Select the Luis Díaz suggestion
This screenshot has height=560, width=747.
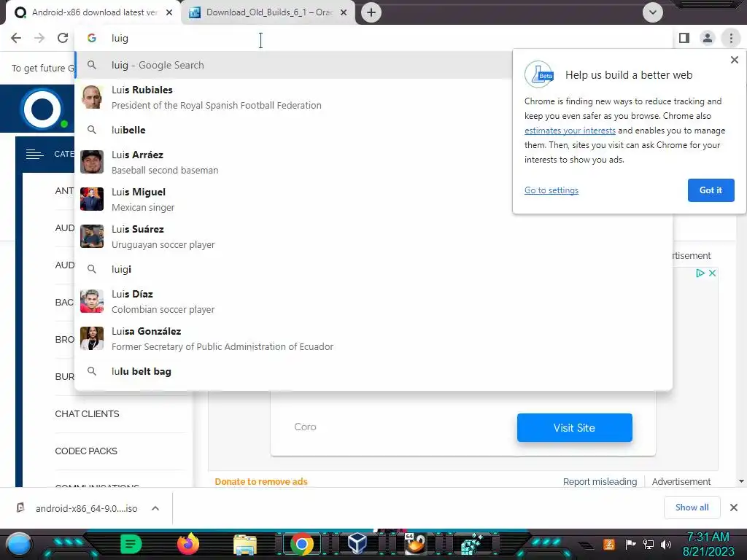373,301
